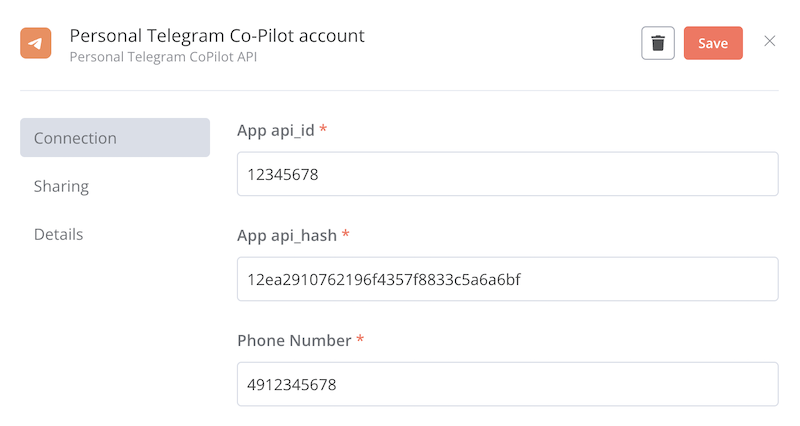Click the red asterisk next to App api_hash
800x426 pixels.
pyautogui.click(x=346, y=235)
